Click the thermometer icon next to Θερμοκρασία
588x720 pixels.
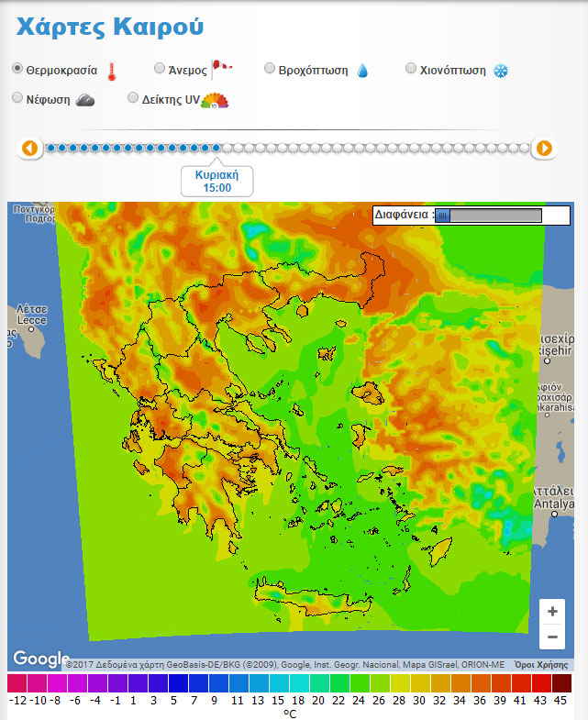(x=112, y=72)
